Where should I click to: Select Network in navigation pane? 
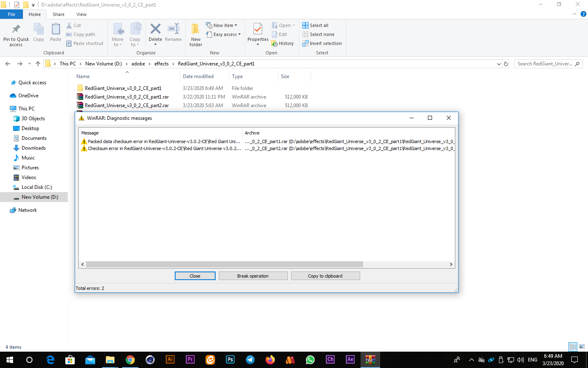click(27, 210)
